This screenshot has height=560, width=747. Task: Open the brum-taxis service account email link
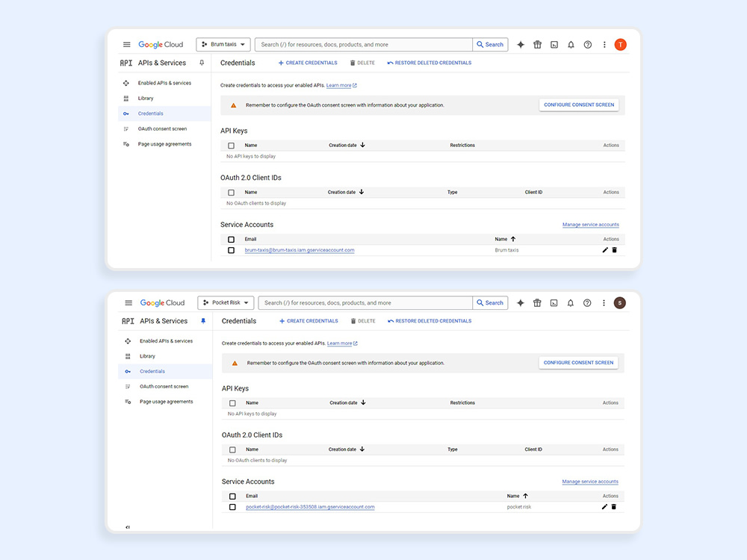[x=300, y=250]
